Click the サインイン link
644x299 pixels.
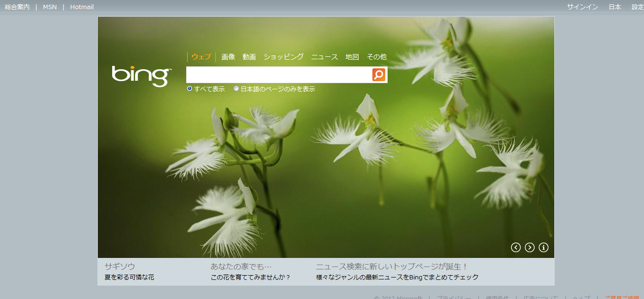(x=582, y=7)
